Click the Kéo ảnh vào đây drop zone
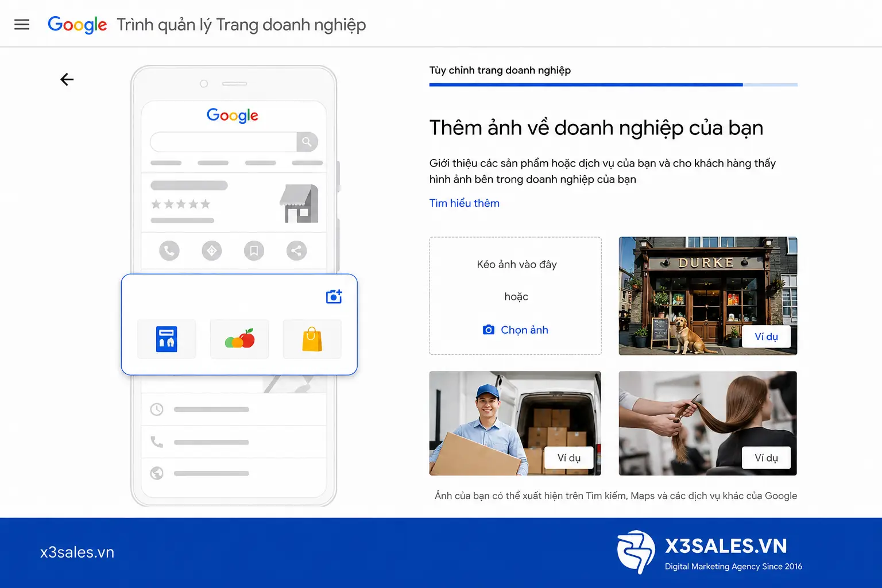 [516, 296]
